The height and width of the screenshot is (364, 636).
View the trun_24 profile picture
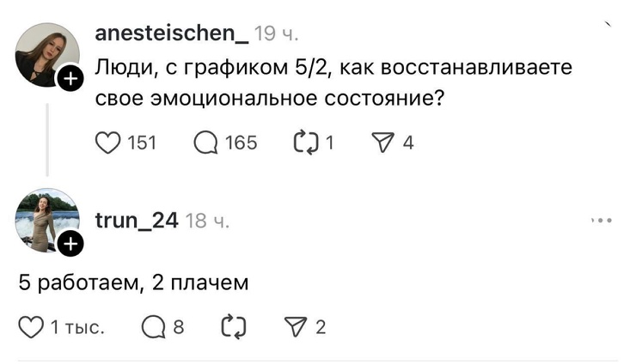click(46, 218)
